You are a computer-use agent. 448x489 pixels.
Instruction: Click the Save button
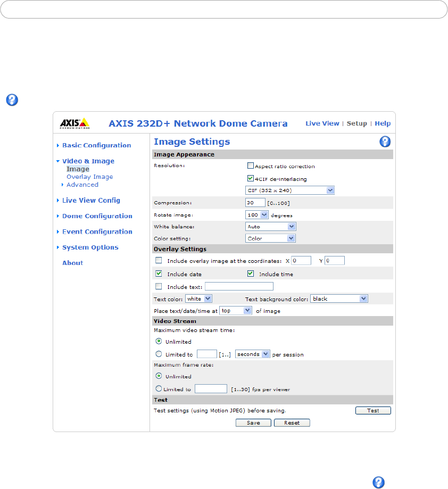(x=253, y=423)
